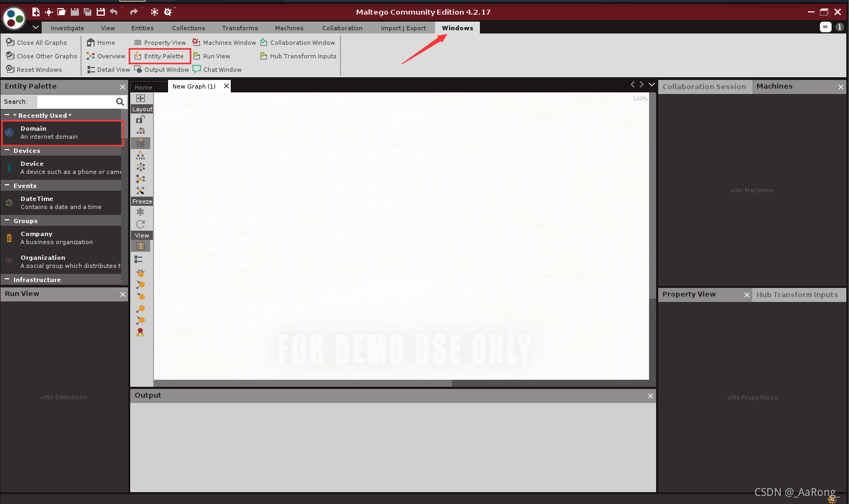
Task: Show Run View from the ribbon
Action: 211,56
